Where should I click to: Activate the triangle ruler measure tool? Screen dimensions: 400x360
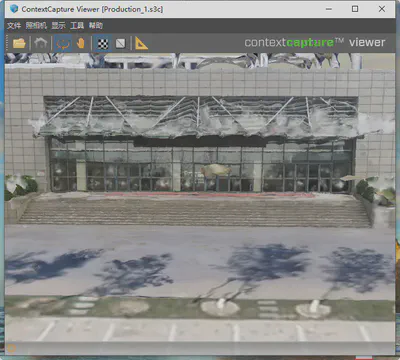[141, 43]
